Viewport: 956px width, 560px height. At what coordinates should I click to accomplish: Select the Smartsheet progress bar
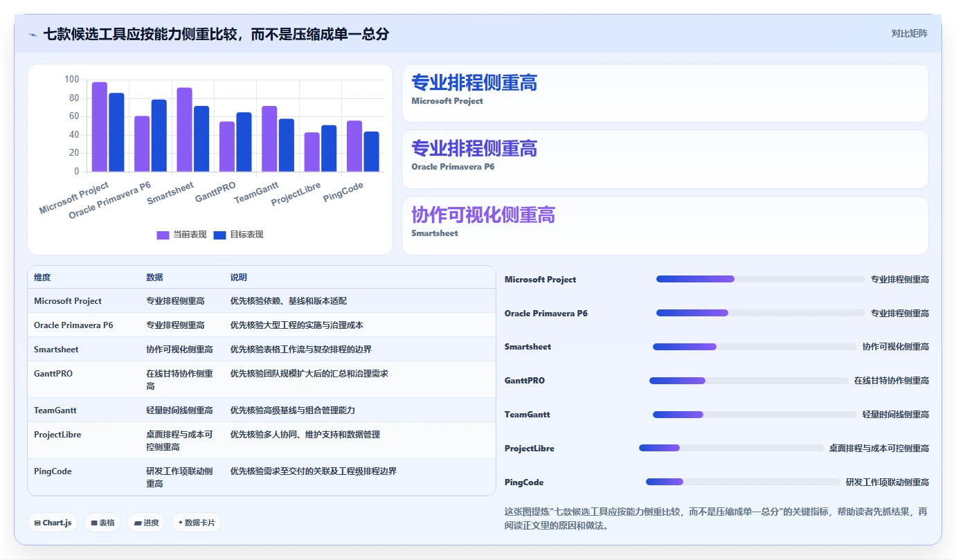[755, 347]
